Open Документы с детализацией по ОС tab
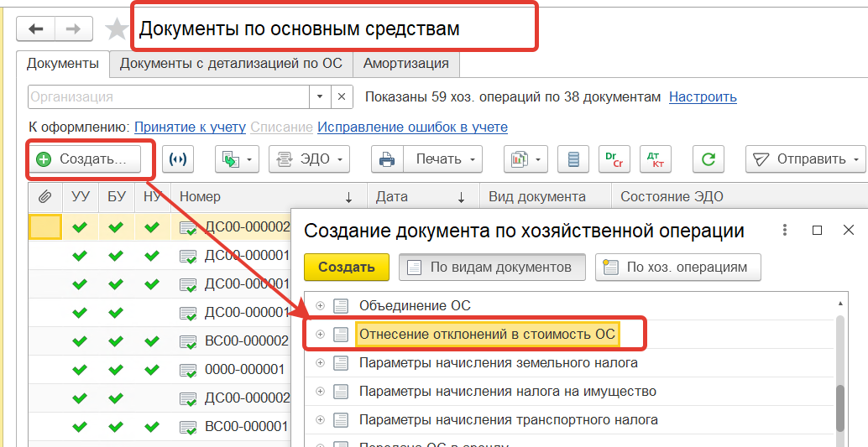Viewport: 868px width, 447px height. point(231,64)
